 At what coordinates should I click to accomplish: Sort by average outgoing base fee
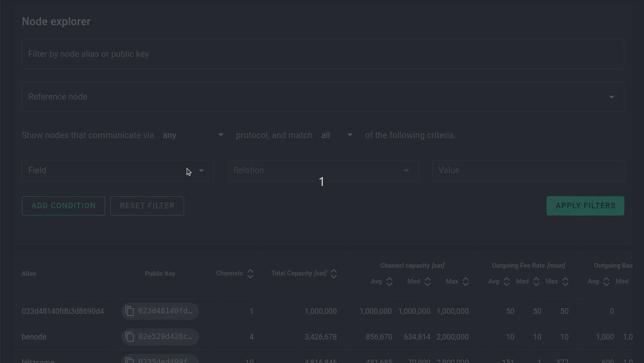point(606,281)
